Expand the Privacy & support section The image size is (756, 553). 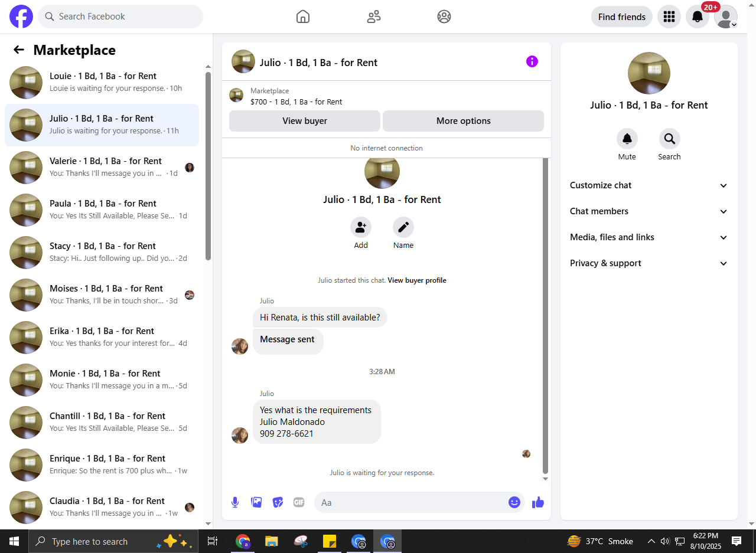(649, 263)
